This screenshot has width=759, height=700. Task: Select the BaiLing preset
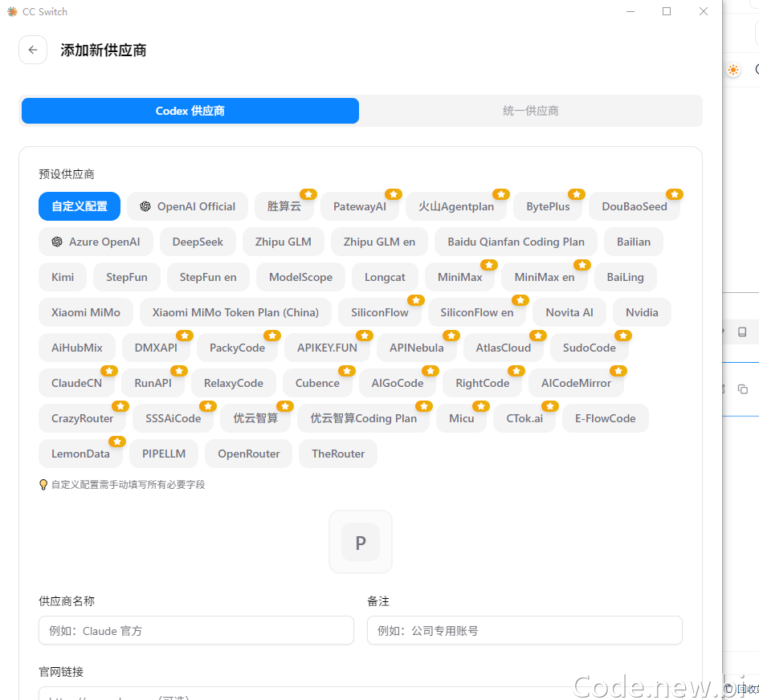[x=626, y=277]
